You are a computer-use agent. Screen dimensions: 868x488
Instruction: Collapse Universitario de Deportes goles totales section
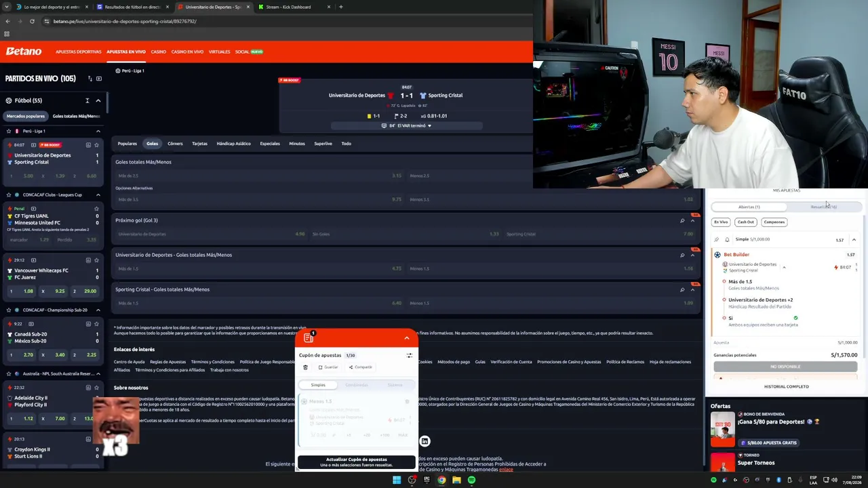point(692,255)
